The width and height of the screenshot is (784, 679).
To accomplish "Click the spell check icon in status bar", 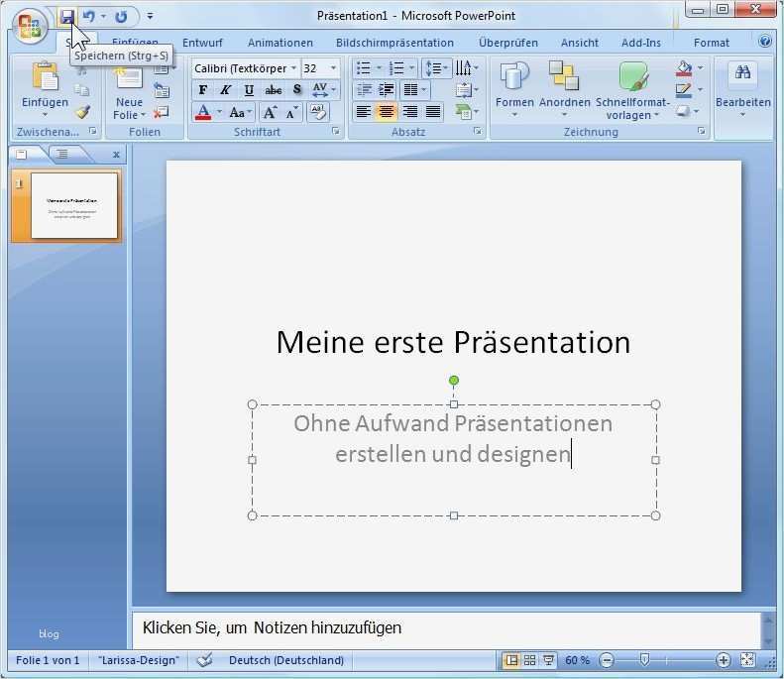I will pos(204,660).
